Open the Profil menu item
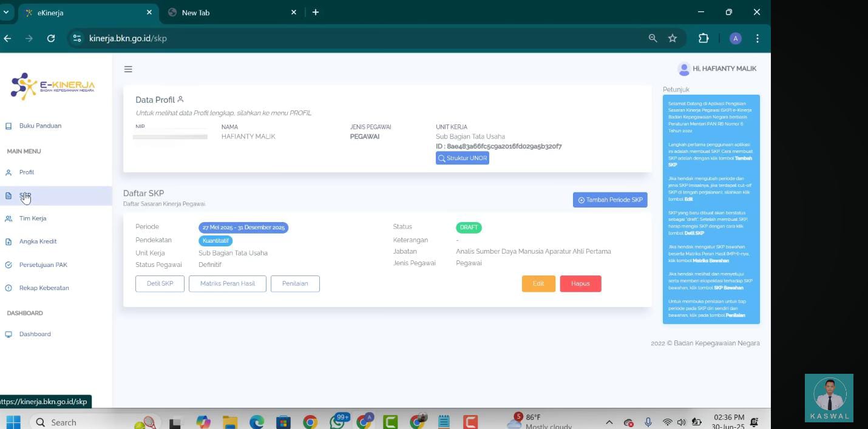The image size is (868, 429). [27, 172]
